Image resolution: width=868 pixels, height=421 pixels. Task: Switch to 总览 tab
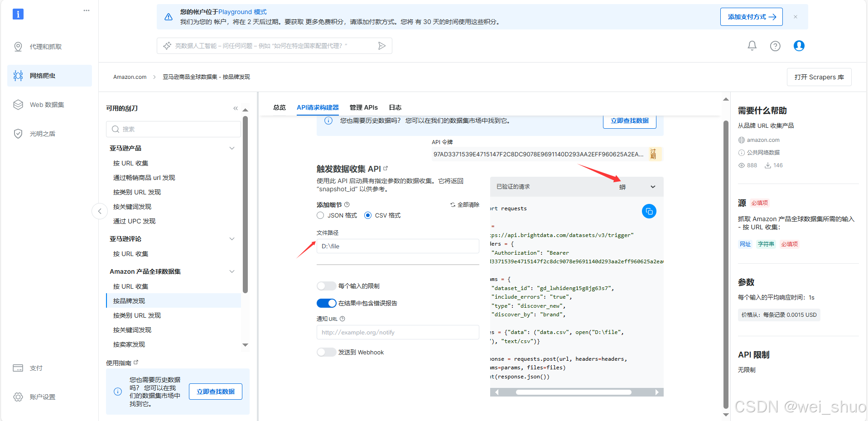tap(280, 107)
